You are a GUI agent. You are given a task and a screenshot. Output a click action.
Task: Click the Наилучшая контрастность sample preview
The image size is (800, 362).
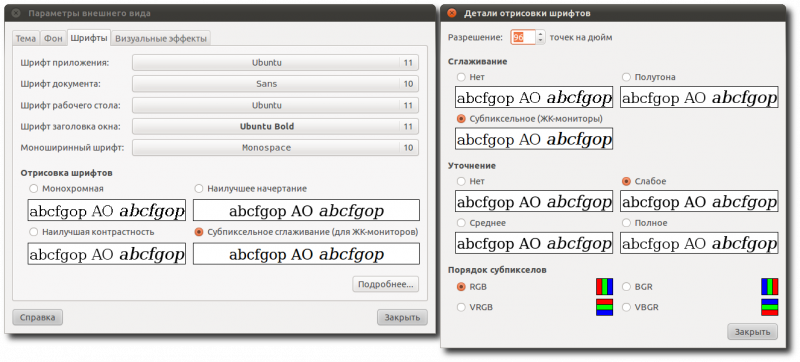coord(107,253)
